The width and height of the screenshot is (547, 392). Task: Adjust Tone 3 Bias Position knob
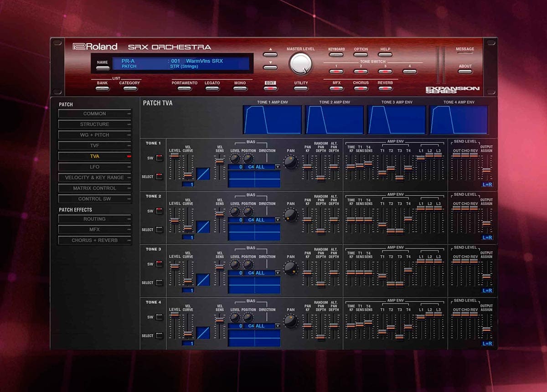pyautogui.click(x=248, y=264)
